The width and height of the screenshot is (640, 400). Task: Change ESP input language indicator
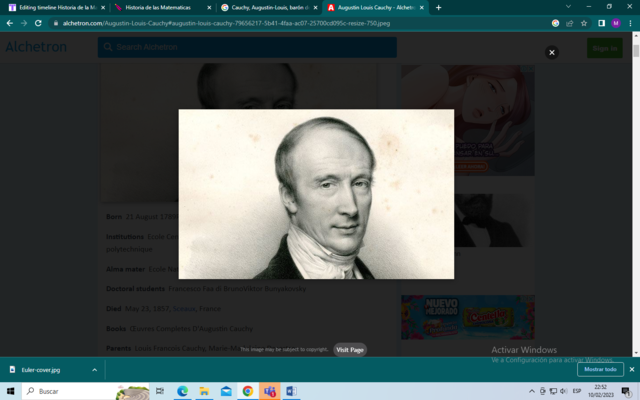(577, 391)
